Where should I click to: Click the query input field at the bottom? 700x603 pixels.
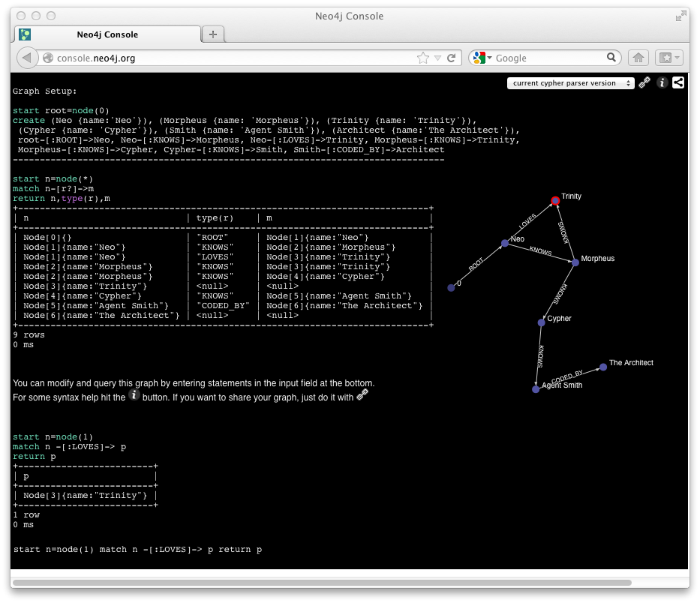point(300,549)
